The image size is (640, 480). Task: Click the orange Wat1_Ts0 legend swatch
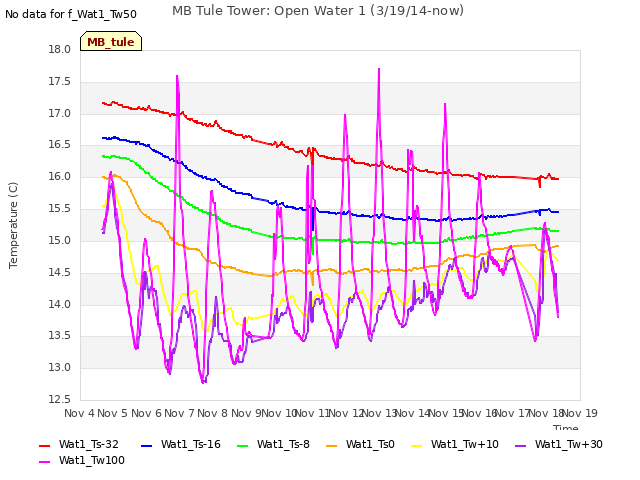pos(332,446)
